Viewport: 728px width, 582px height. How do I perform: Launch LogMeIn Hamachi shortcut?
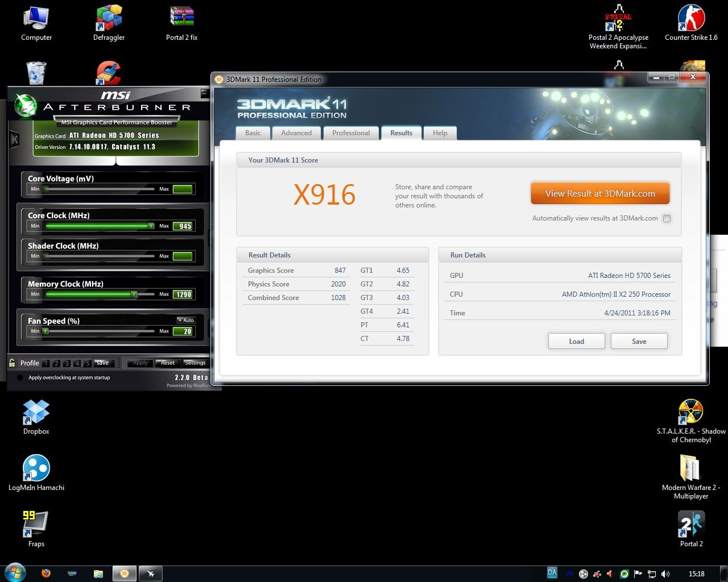tap(36, 473)
